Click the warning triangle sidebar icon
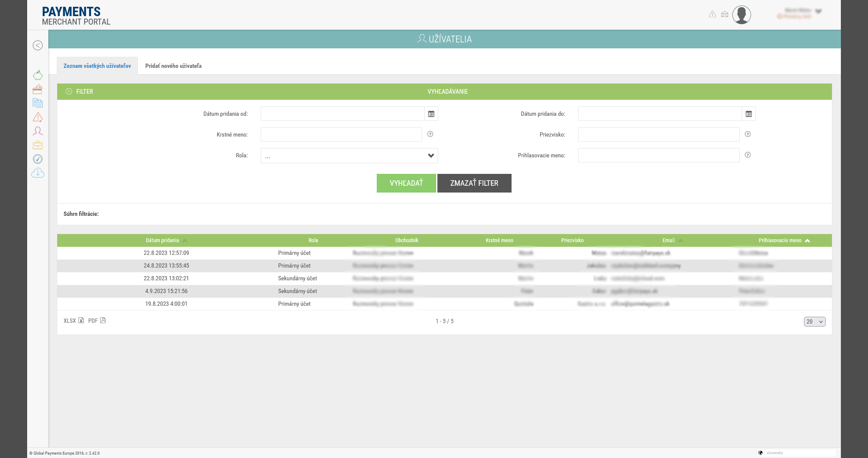 point(38,117)
